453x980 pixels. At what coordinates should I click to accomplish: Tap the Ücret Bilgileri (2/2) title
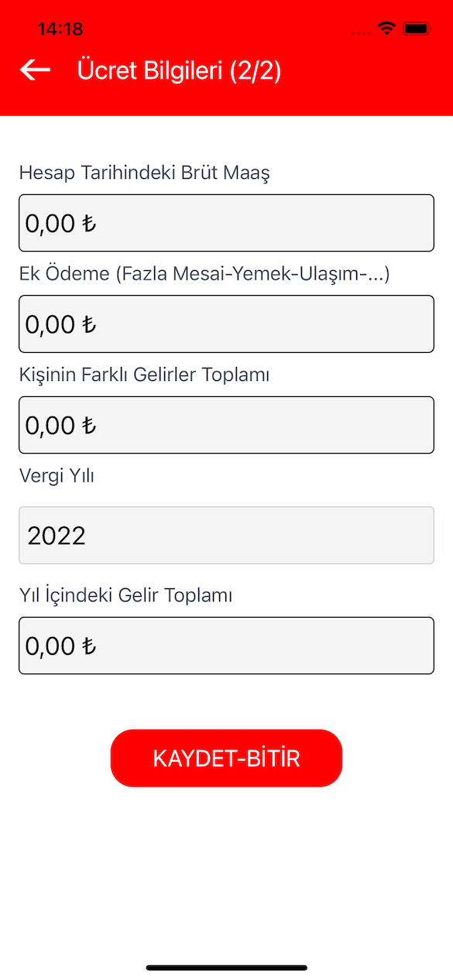(179, 71)
